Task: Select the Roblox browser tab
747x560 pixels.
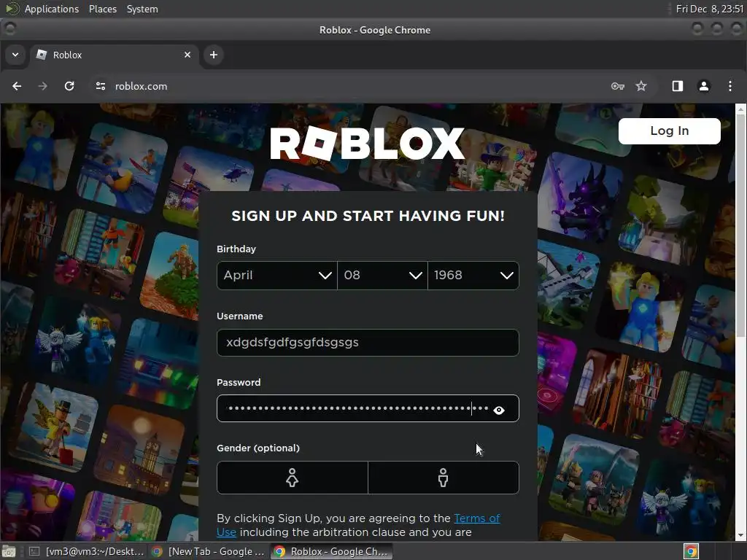Action: point(115,55)
